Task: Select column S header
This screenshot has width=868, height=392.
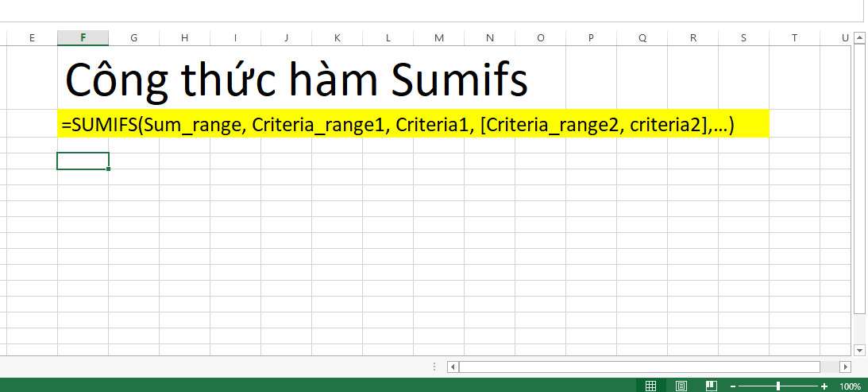Action: pyautogui.click(x=743, y=37)
